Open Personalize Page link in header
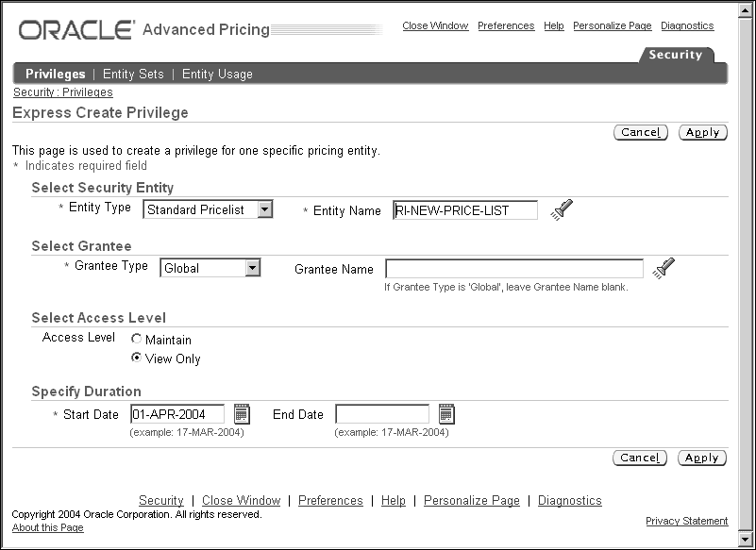756x550 pixels. tap(613, 25)
